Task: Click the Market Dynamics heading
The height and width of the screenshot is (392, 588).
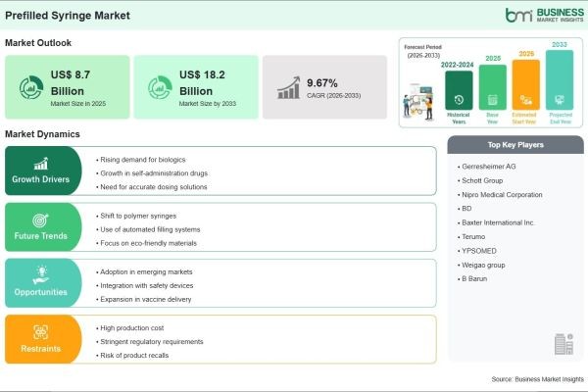Action: [42, 134]
